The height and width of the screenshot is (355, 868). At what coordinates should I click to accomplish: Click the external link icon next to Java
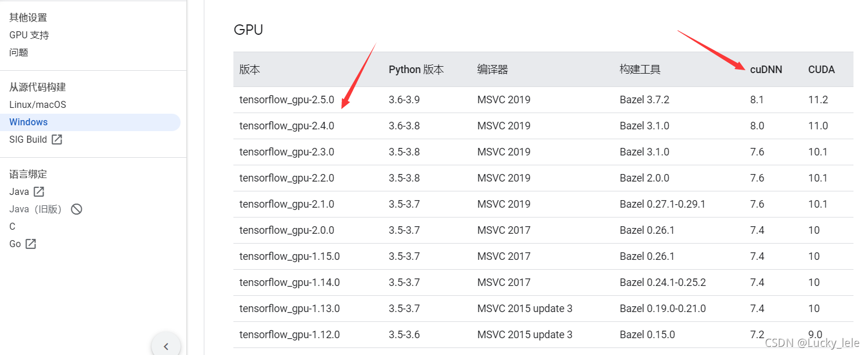point(39,191)
